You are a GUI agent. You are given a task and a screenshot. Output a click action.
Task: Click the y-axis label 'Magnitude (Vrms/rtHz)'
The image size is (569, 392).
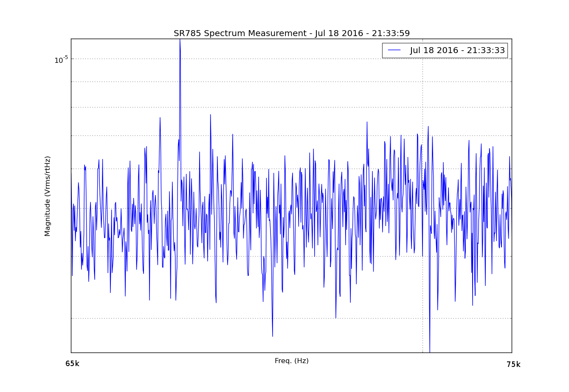48,196
